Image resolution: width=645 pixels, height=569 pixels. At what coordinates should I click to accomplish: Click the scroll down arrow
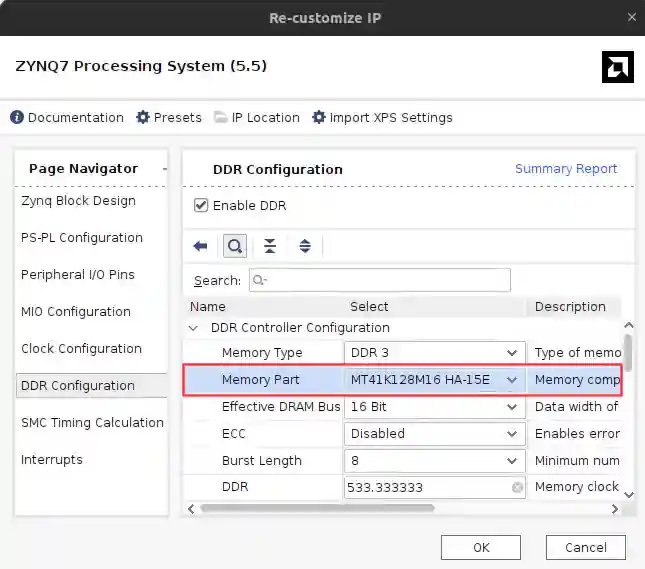(x=629, y=495)
